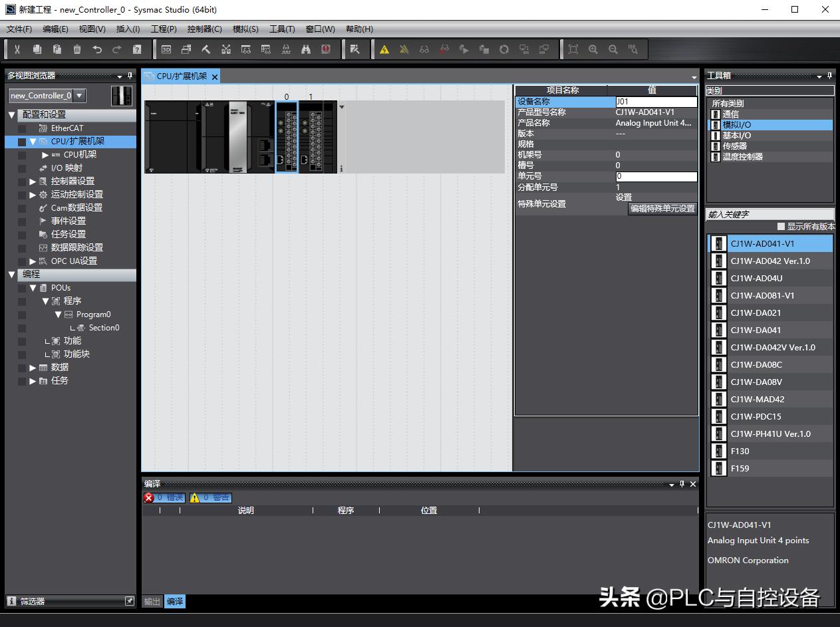Open the 控制器(C) menu
The width and height of the screenshot is (840, 627).
(204, 29)
